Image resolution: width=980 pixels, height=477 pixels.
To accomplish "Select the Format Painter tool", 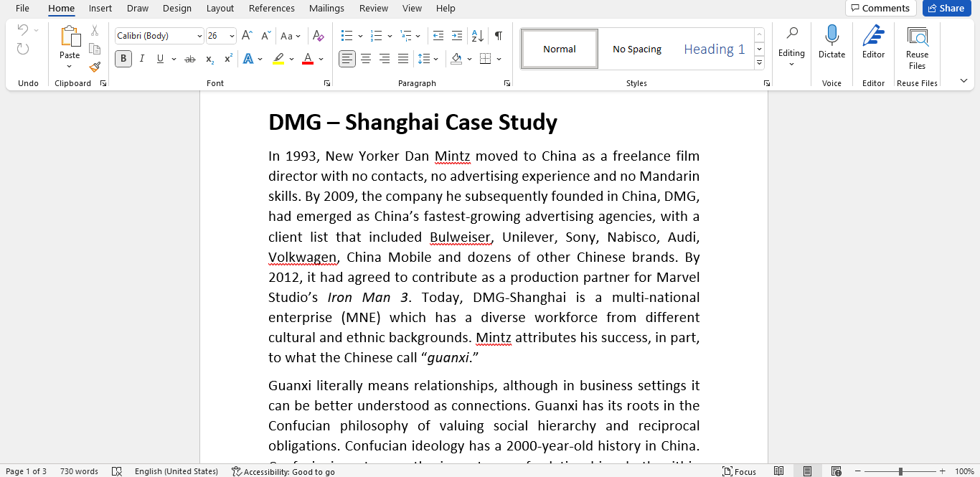I will tap(94, 67).
